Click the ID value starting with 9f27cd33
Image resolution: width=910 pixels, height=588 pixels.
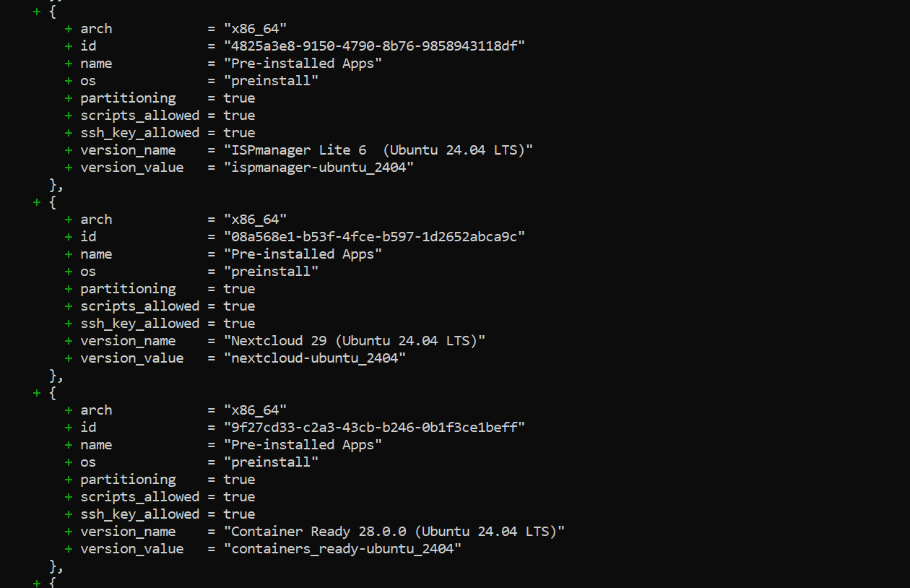coord(374,428)
